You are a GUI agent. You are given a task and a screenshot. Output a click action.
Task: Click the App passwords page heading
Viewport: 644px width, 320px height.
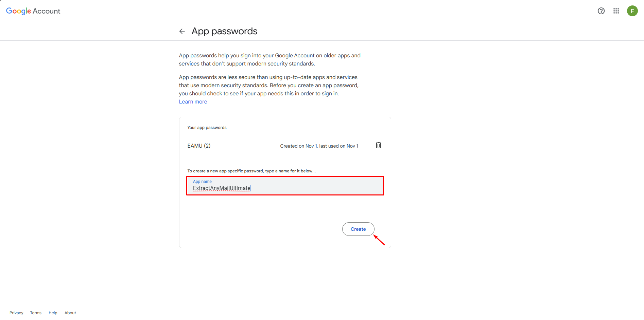coord(224,31)
